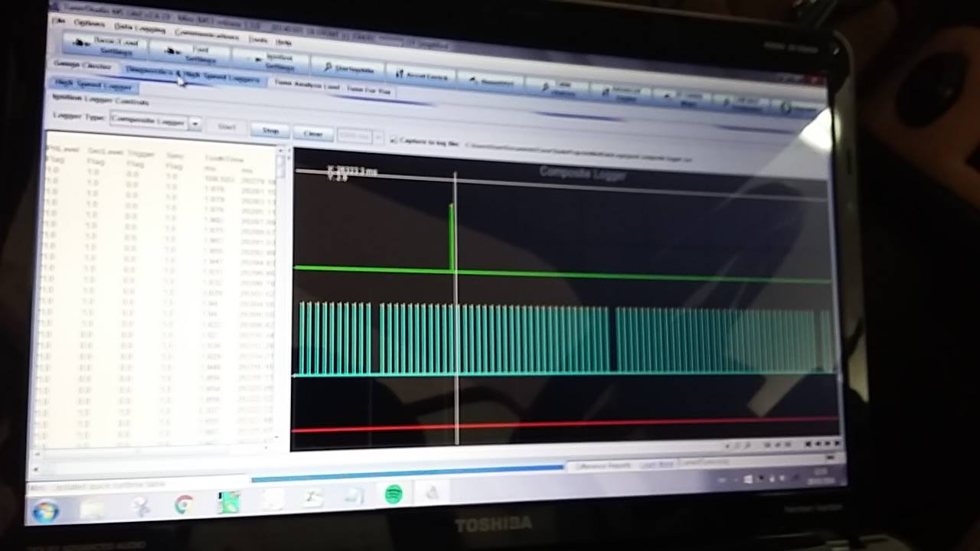Open the Tools menu
This screenshot has width=980, height=551.
258,38
